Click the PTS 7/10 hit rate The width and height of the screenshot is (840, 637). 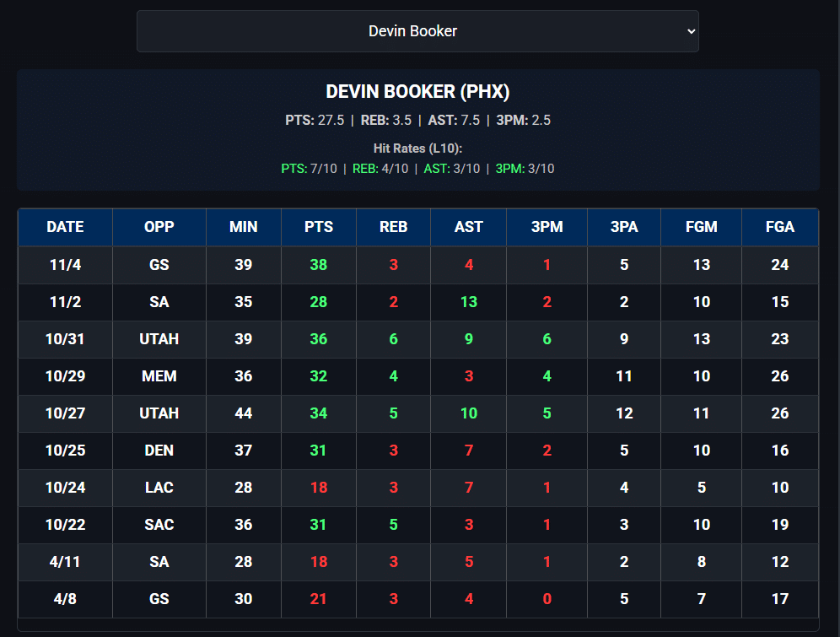[x=309, y=169]
